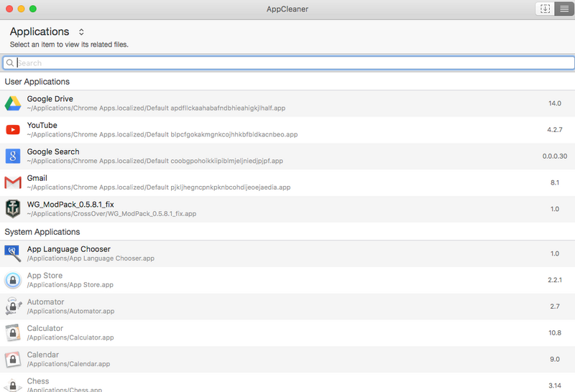Click Gmail version 8.1
The height and width of the screenshot is (392, 575).
(x=555, y=182)
